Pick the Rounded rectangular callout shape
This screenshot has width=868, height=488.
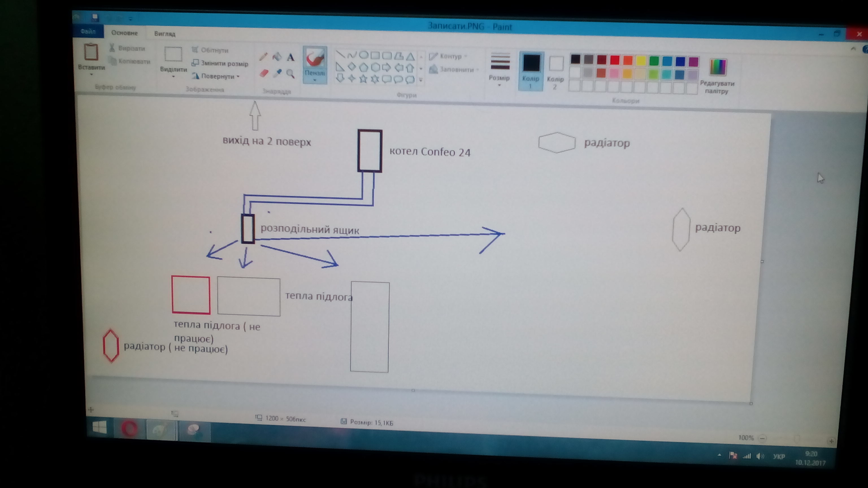387,79
